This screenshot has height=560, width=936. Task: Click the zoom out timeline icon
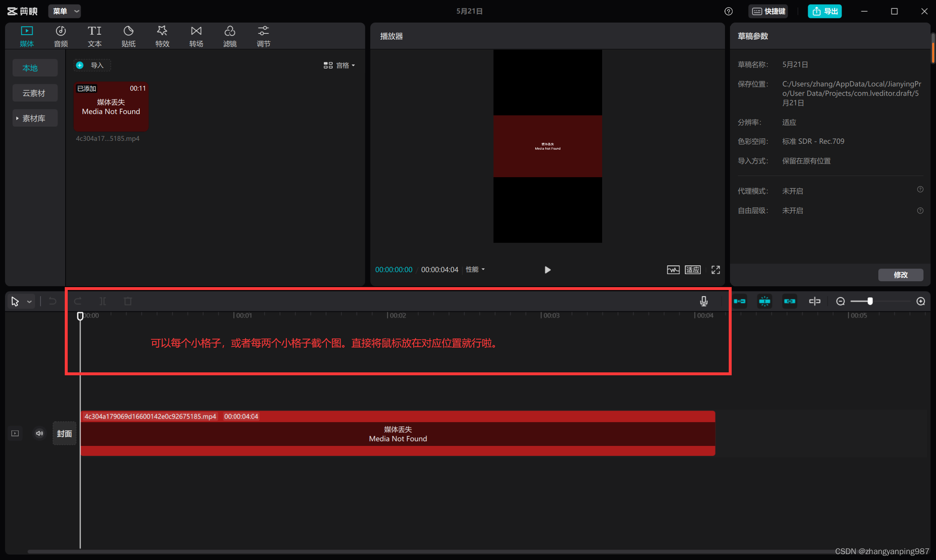[x=840, y=301]
